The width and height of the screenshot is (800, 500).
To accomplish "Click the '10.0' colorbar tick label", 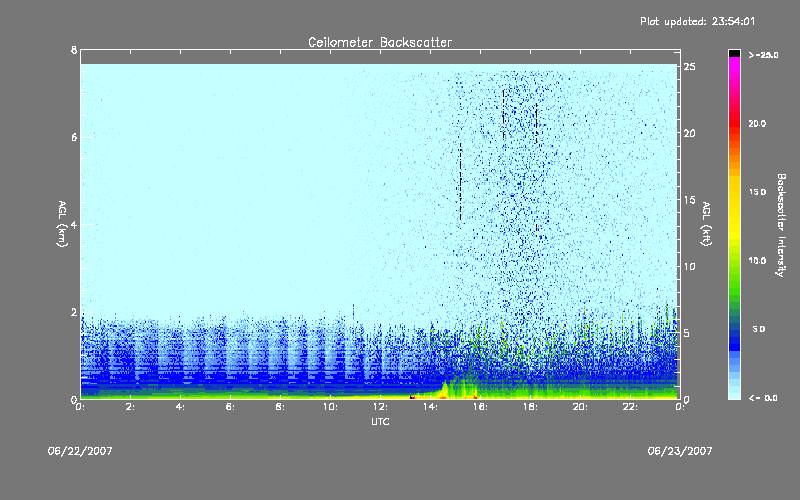I will pos(757,261).
